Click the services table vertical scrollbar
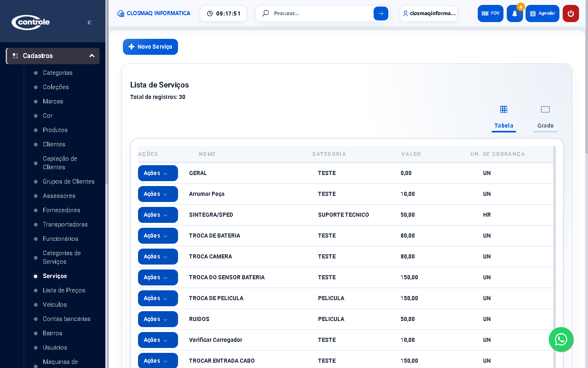Screen dimensions: 588x368 pyautogui.click(x=555, y=258)
